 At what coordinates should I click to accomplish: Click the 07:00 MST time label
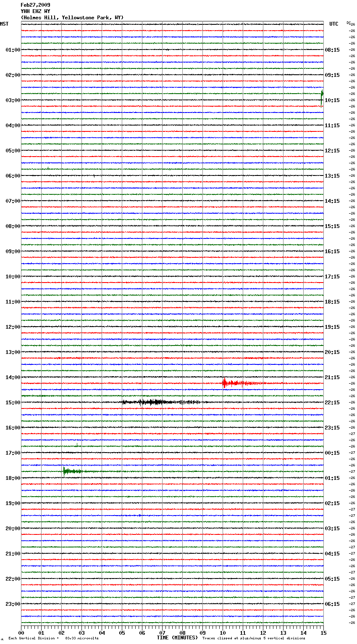tap(13, 201)
